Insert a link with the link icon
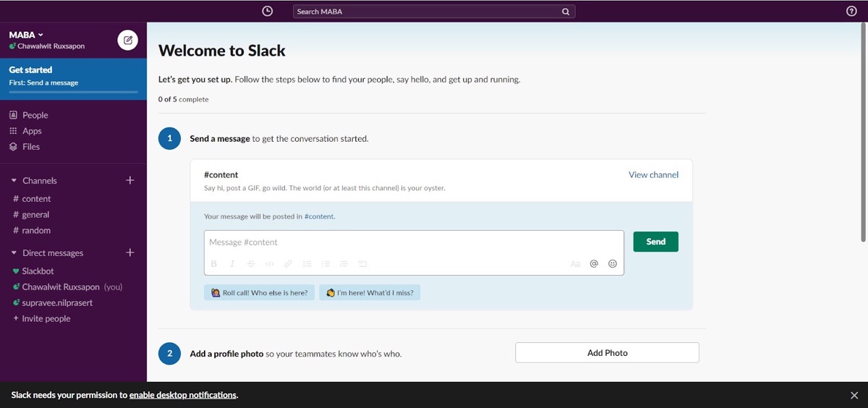 point(288,264)
